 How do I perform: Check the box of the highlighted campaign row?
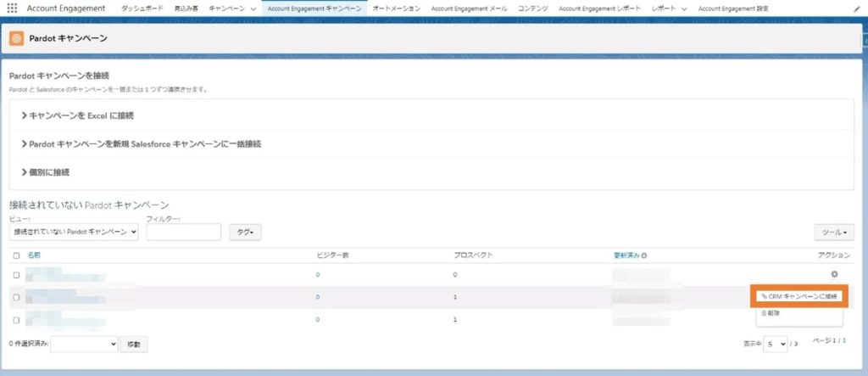click(16, 297)
